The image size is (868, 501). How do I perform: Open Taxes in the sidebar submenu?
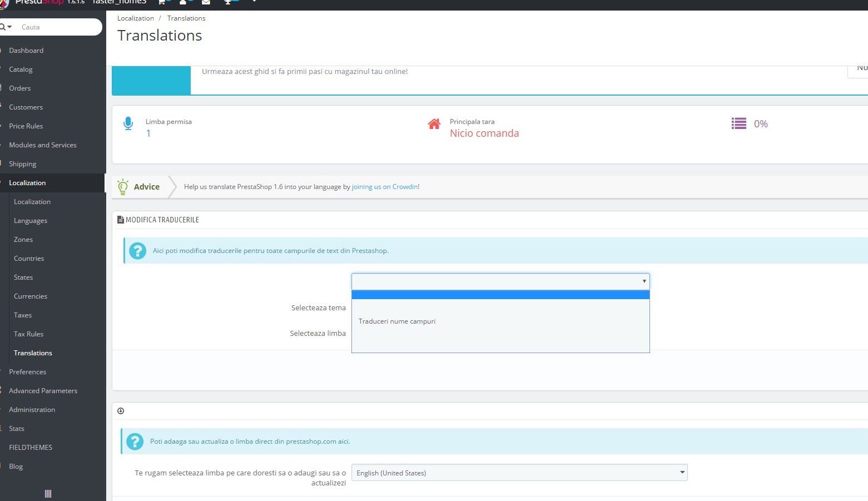click(23, 315)
